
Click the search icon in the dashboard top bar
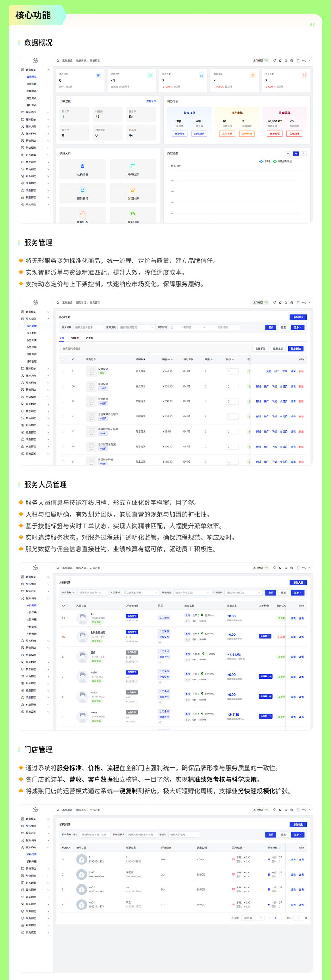[275, 60]
